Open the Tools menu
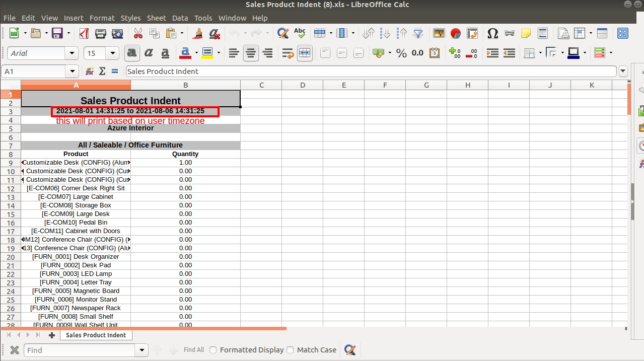This screenshot has height=361, width=644. pos(203,18)
